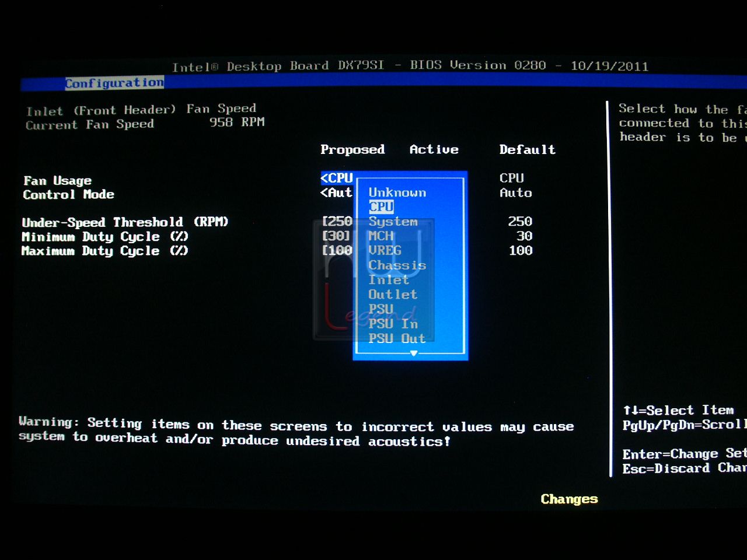This screenshot has height=560, width=747.
Task: Choose PSU Out from the list
Action: point(397,338)
